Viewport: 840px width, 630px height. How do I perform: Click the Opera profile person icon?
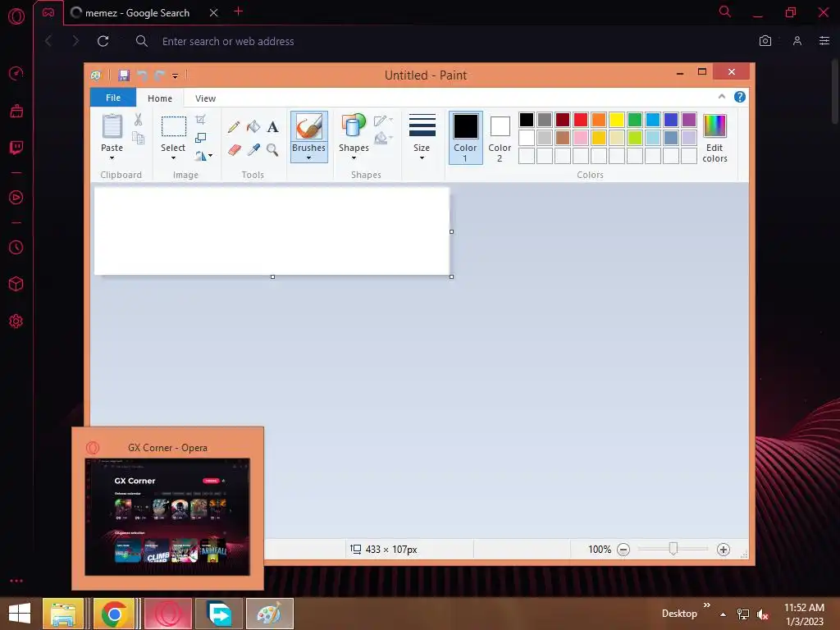(x=797, y=41)
